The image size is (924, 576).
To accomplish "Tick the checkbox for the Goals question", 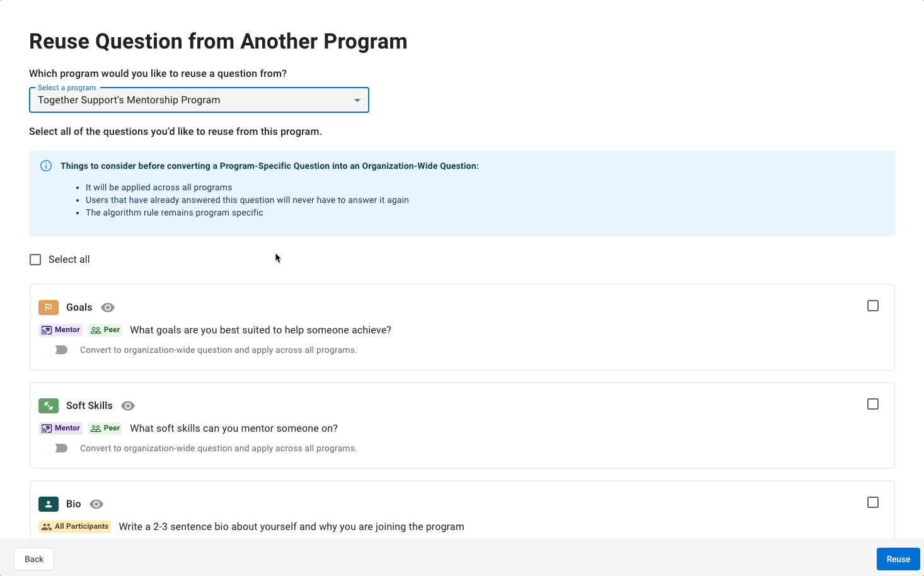I will [873, 306].
